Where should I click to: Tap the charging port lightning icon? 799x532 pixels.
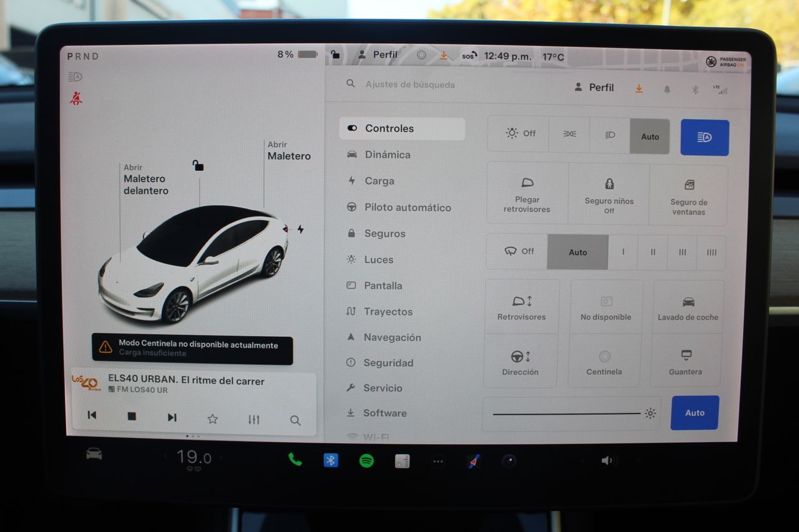coord(300,229)
